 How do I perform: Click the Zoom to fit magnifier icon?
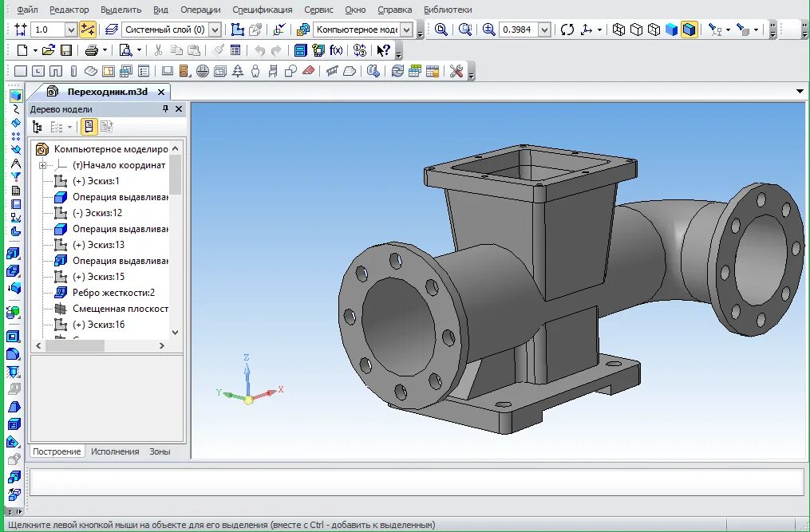tap(441, 30)
